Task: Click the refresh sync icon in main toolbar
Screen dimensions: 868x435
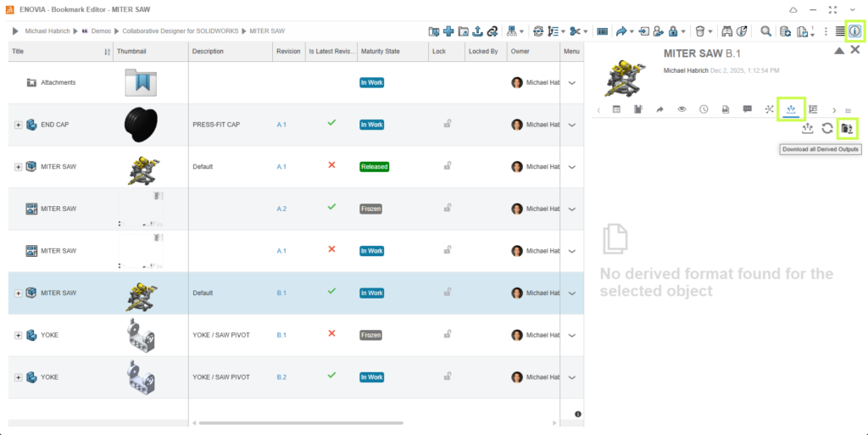Action: pyautogui.click(x=538, y=31)
